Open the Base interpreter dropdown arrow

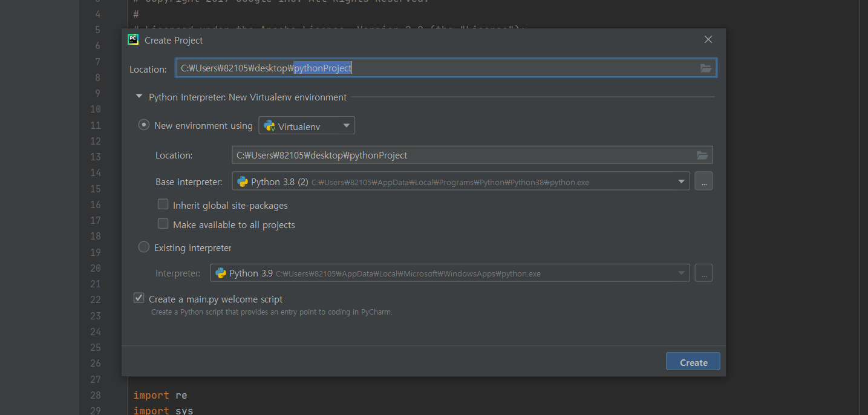click(682, 181)
